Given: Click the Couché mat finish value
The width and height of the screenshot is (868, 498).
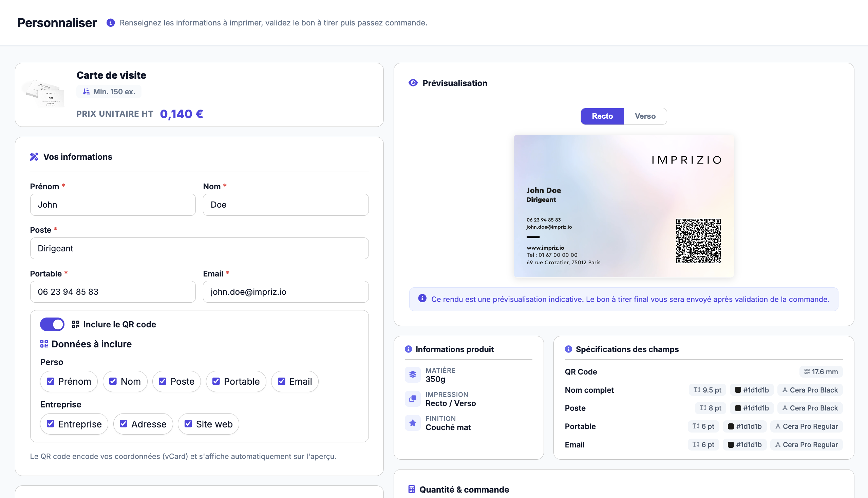Looking at the screenshot, I should (x=448, y=427).
